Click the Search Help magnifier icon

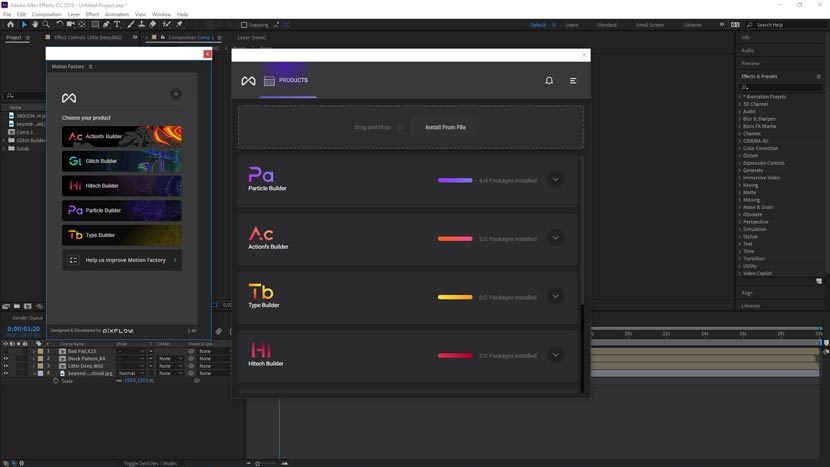(750, 25)
